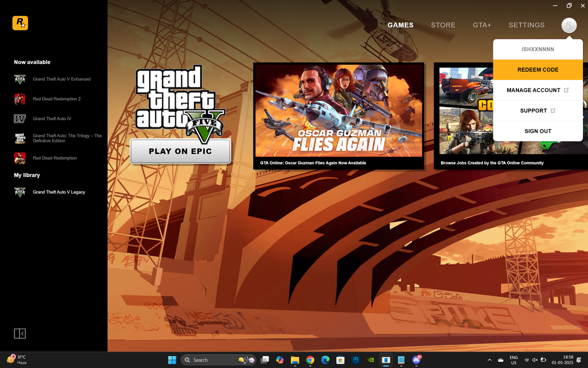Screen dimensions: 588x368
Task: Switch to the STORE tab
Action: click(443, 25)
